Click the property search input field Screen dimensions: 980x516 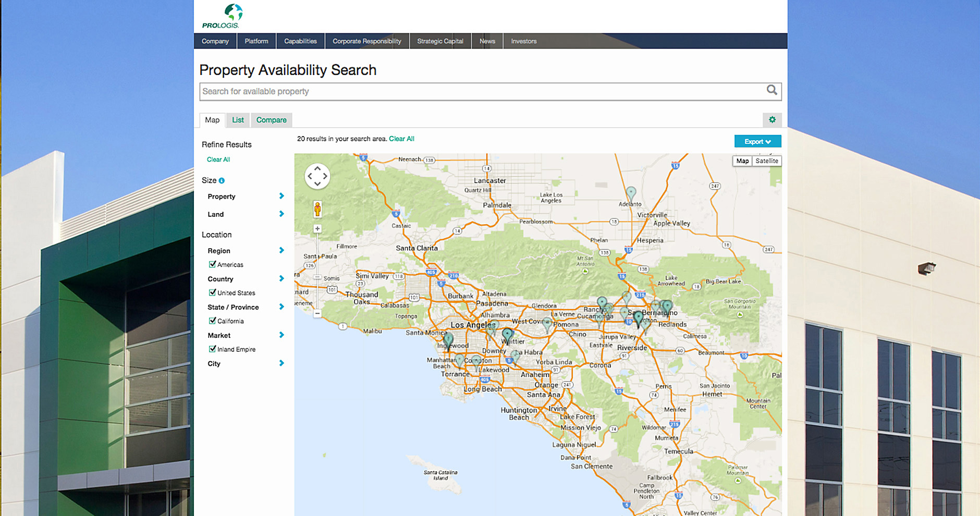click(x=480, y=92)
